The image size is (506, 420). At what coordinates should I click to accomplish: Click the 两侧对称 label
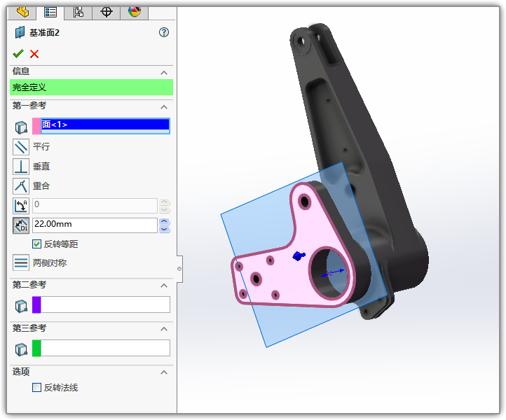point(50,263)
